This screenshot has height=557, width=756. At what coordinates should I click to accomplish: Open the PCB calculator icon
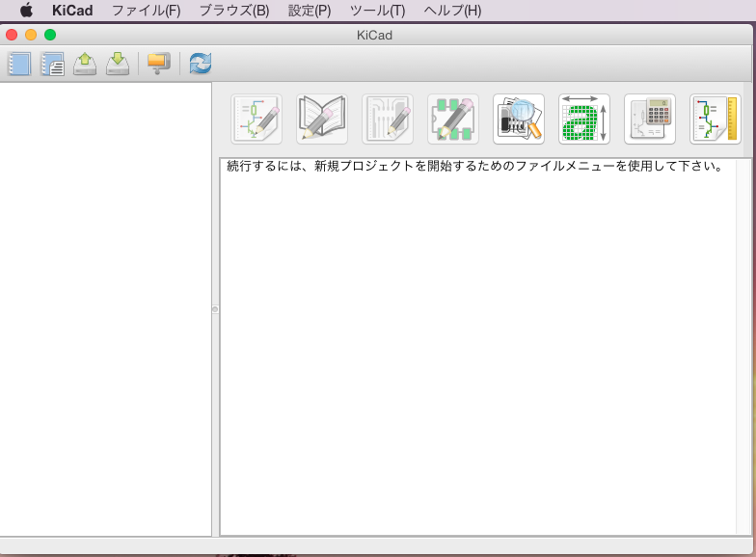pos(650,119)
